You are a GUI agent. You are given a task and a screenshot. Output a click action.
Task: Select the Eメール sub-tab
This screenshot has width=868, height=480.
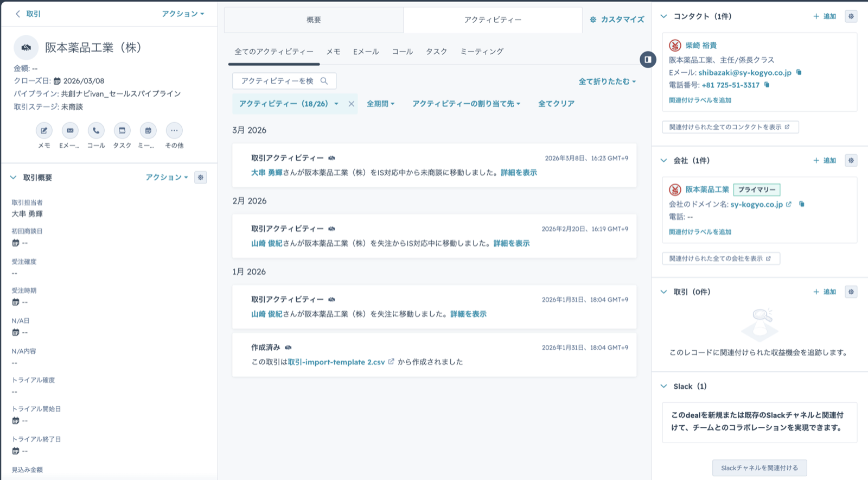pyautogui.click(x=366, y=52)
